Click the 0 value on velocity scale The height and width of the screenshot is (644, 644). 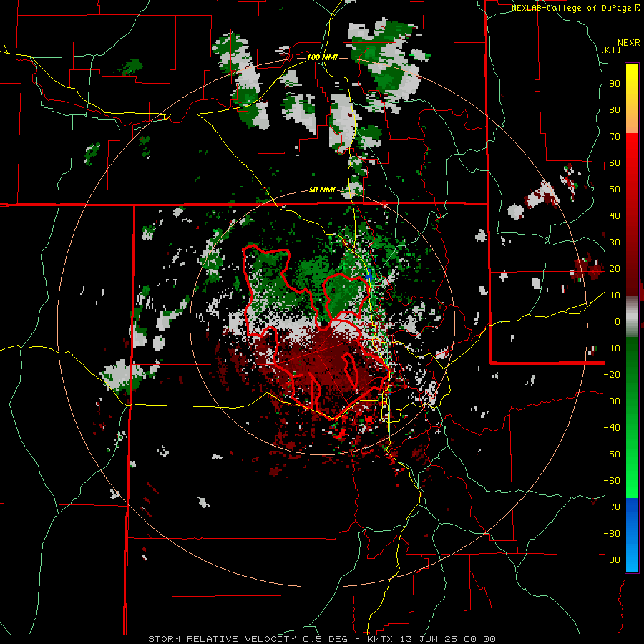coord(618,321)
